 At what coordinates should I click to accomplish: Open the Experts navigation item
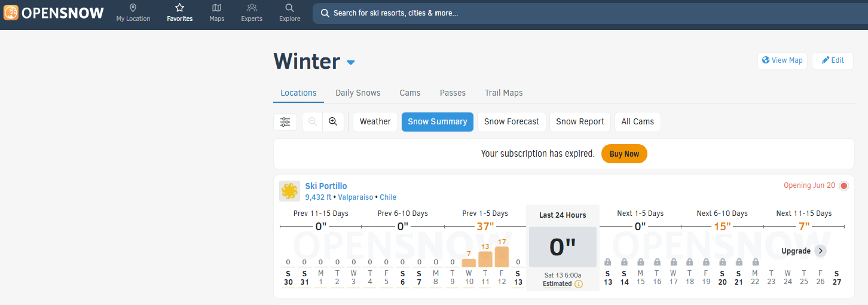252,13
